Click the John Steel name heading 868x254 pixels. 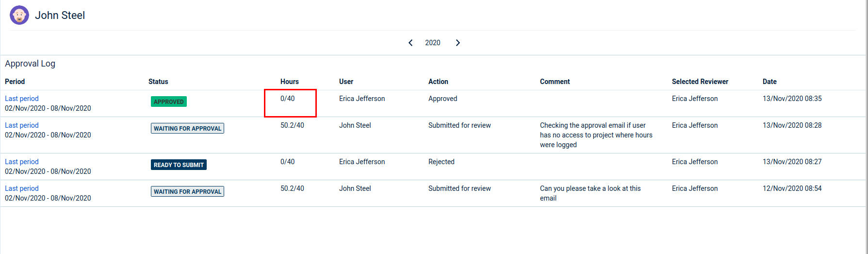tap(60, 16)
